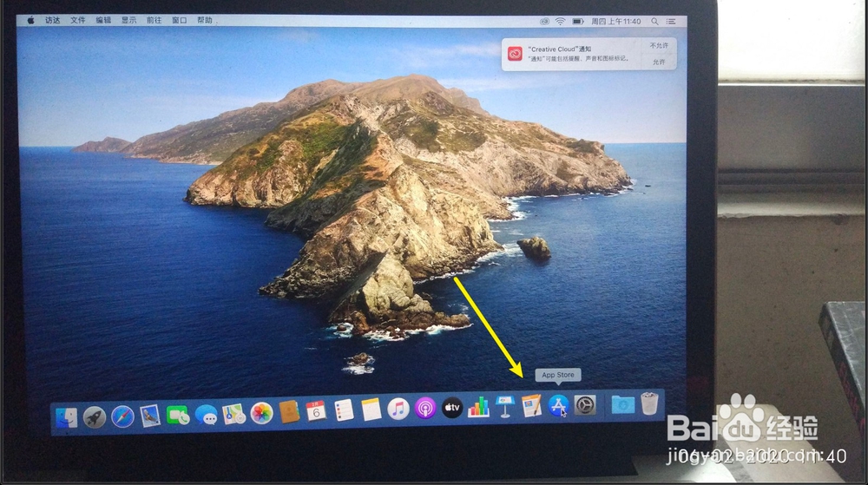Open the brown Contacts book icon
The height and width of the screenshot is (485, 868).
coord(289,412)
